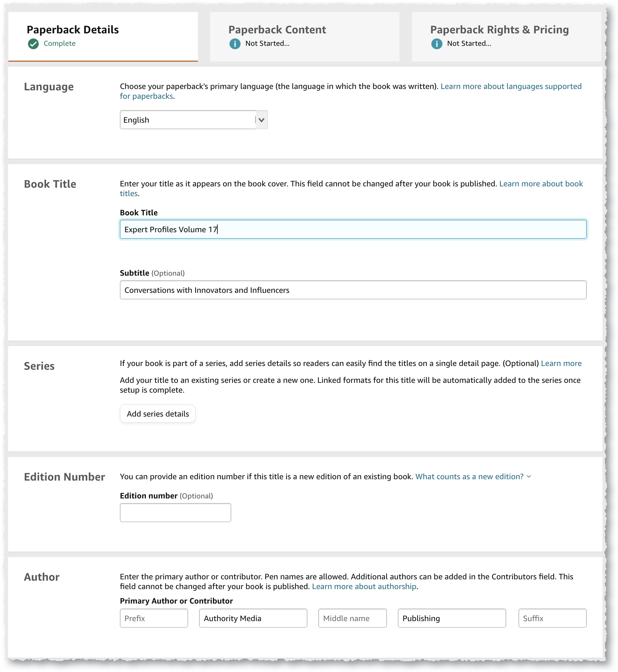Click the author Middle name field
Screen dimensions: 618x672
(x=352, y=618)
